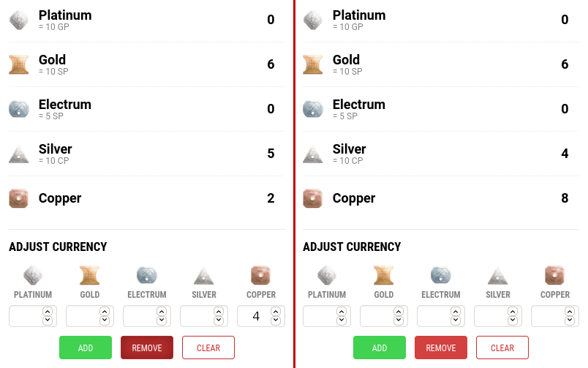Click the Platinum icon under Adjust Currency, left panel
The width and height of the screenshot is (588, 368).
pyautogui.click(x=33, y=275)
